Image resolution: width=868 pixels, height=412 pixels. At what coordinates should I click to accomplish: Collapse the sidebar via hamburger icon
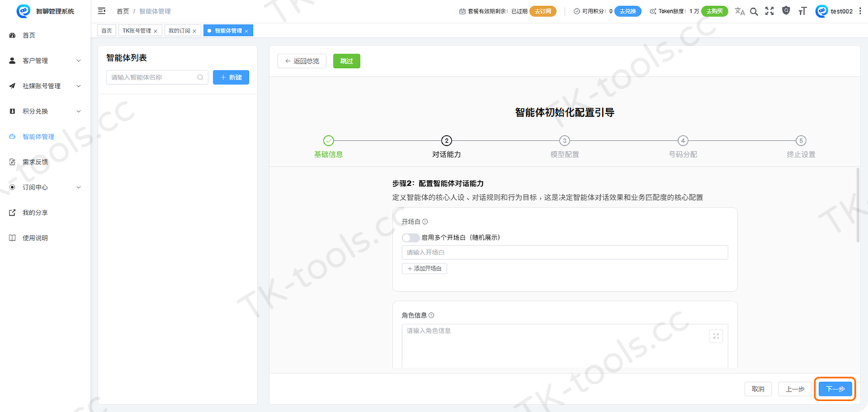point(102,11)
